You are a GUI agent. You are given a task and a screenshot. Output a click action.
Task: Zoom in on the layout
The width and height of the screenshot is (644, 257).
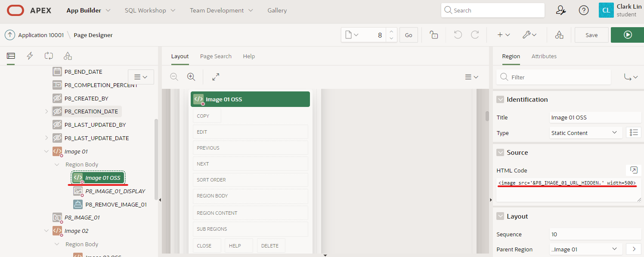[x=191, y=77]
